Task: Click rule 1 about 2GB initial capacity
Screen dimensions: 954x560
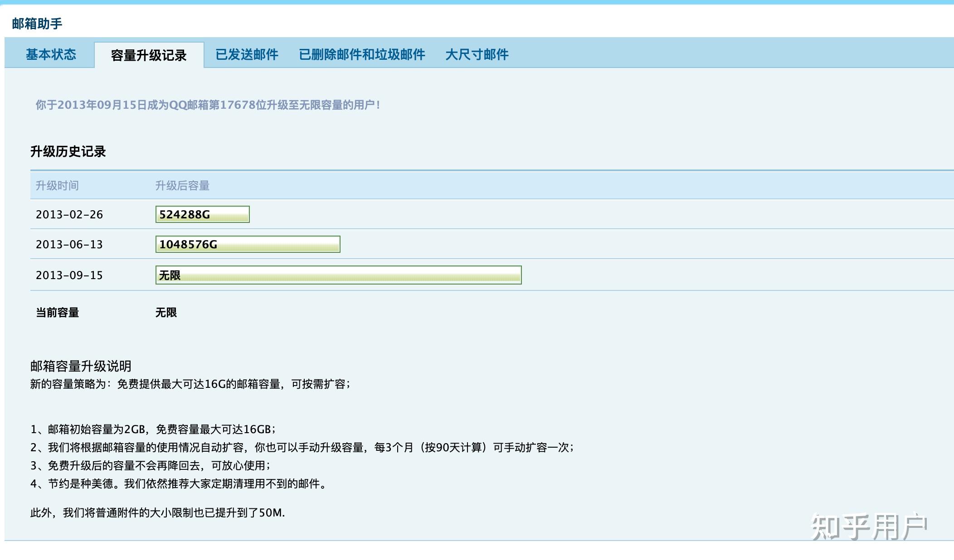Action: coord(153,430)
